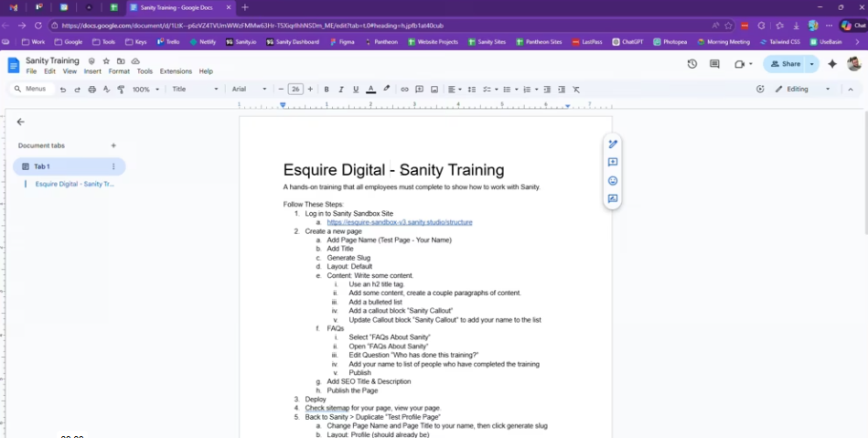Open the Title paragraph style dropdown
Viewport: 868px width, 438px height.
tap(195, 89)
